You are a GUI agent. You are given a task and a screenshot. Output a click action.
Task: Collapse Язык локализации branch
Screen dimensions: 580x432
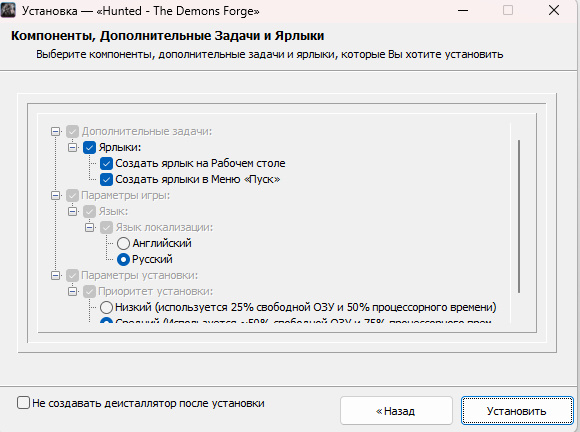click(x=90, y=227)
